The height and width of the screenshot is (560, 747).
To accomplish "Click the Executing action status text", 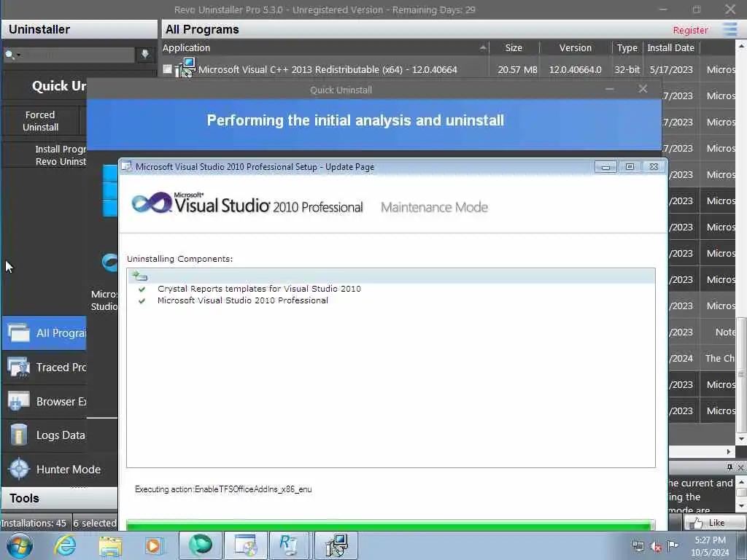I will point(223,489).
